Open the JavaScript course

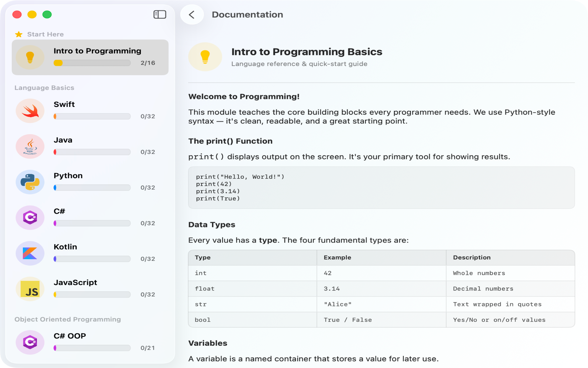(x=90, y=289)
